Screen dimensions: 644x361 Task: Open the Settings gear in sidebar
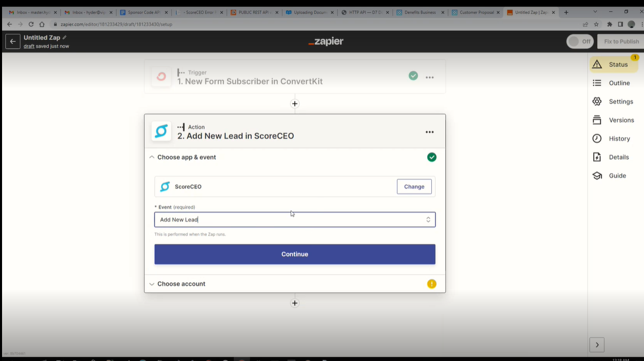pyautogui.click(x=597, y=101)
